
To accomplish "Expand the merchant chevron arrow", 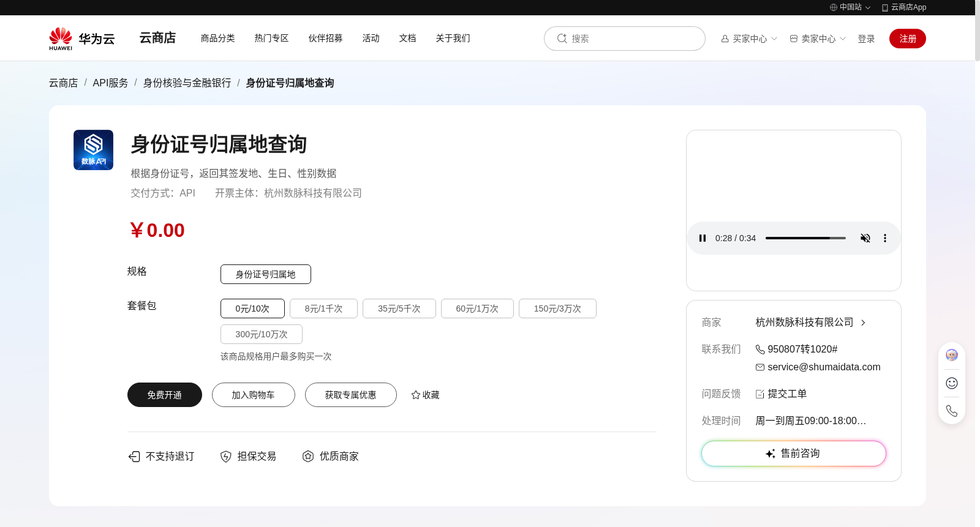I will pyautogui.click(x=863, y=323).
